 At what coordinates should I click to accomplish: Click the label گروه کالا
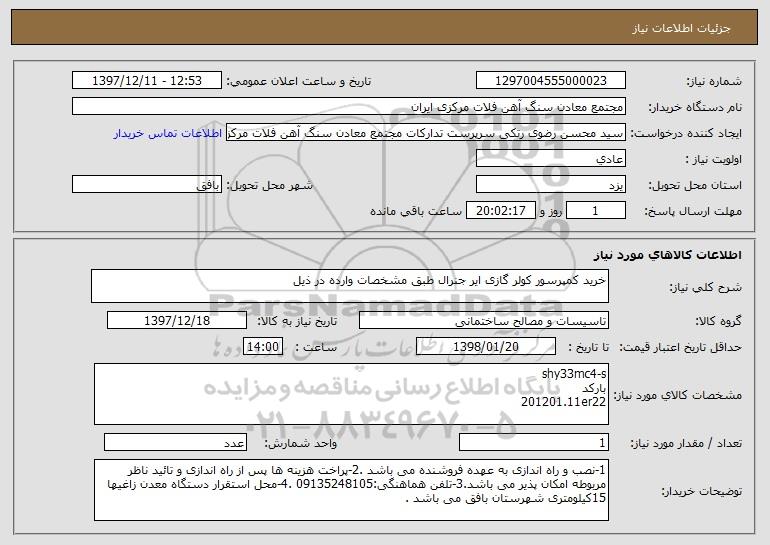[x=718, y=322]
